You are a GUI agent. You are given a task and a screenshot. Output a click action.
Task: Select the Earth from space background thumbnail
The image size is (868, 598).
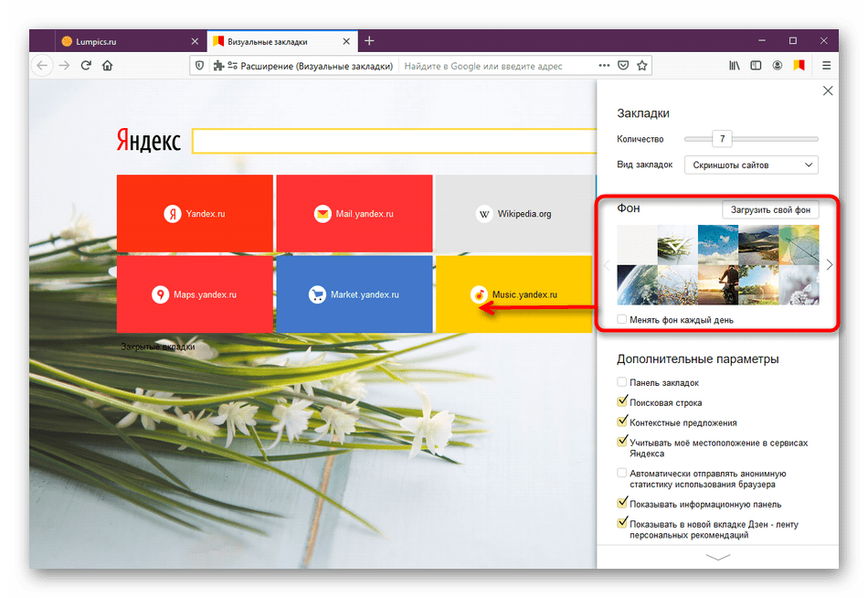(637, 285)
